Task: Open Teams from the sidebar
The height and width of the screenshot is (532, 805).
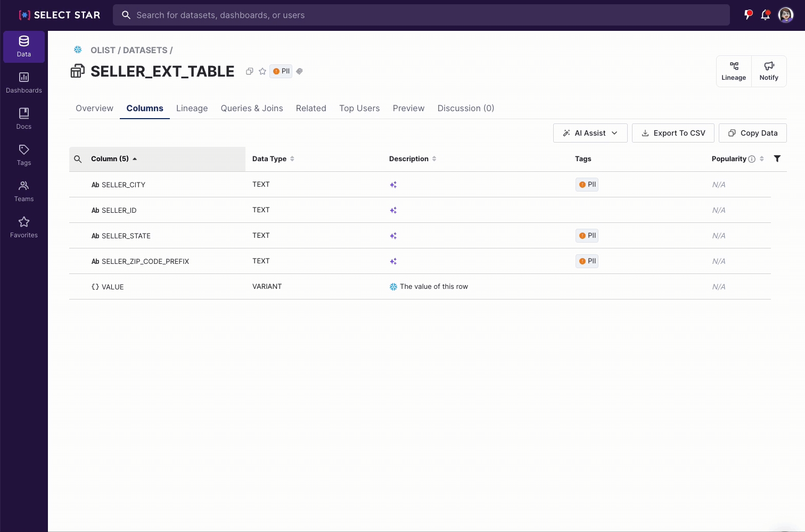Action: click(x=24, y=191)
